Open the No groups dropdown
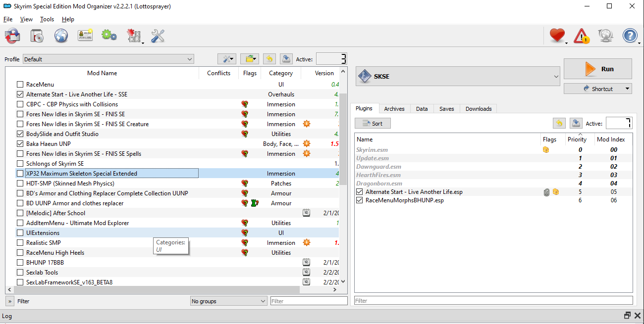The width and height of the screenshot is (644, 324). (x=228, y=301)
